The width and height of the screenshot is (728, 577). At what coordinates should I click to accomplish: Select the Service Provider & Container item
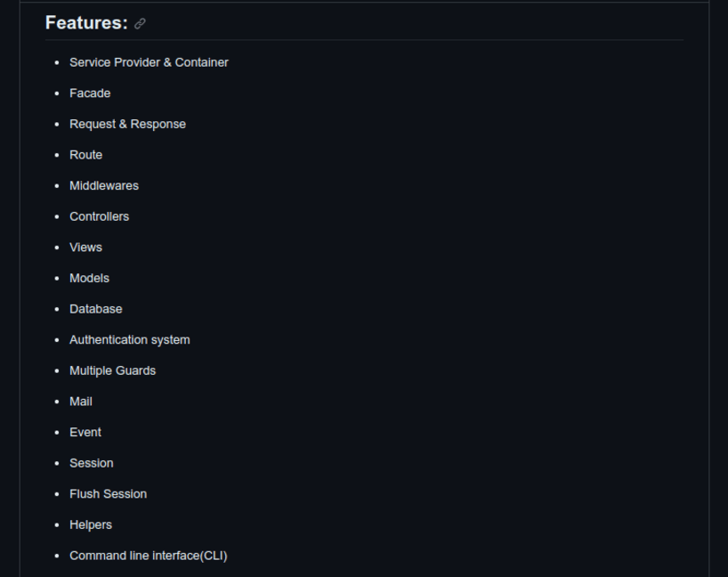149,62
